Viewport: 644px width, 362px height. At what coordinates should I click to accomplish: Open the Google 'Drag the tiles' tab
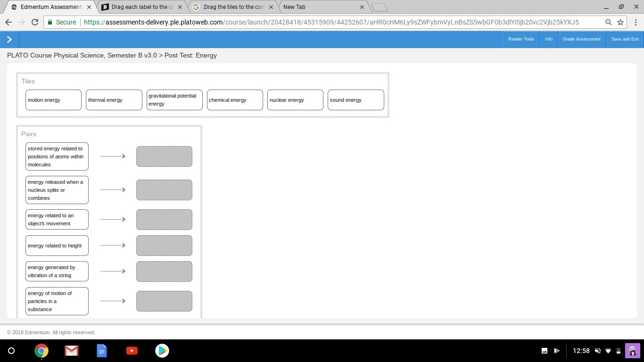pyautogui.click(x=233, y=7)
